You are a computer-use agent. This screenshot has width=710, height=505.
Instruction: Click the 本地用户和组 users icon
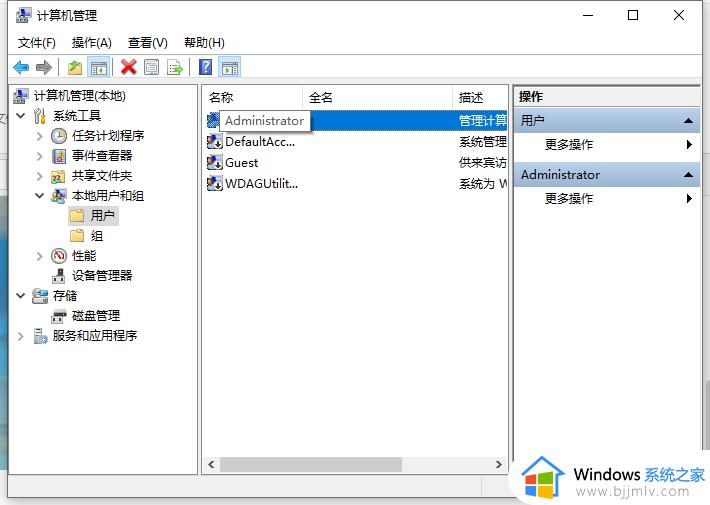(x=58, y=196)
